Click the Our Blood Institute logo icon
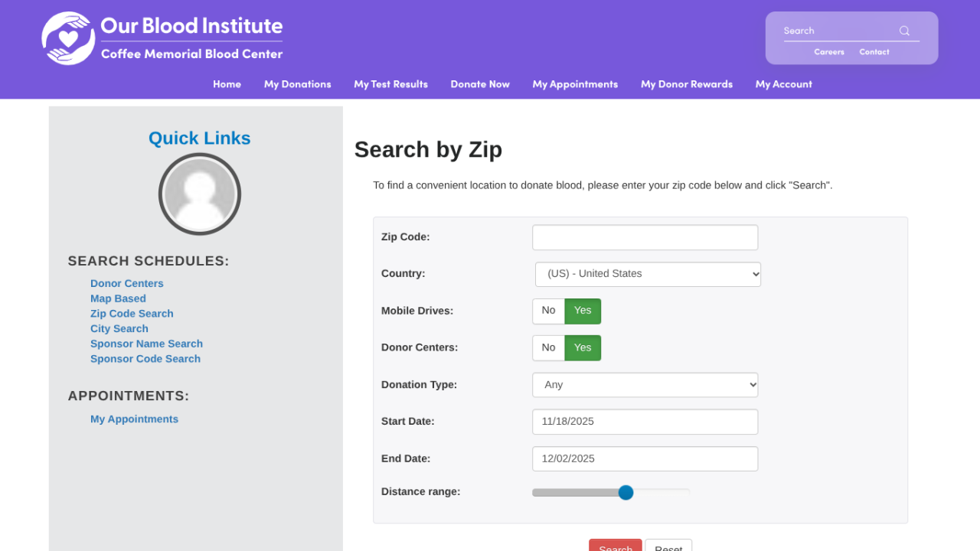This screenshot has height=551, width=980. click(68, 38)
